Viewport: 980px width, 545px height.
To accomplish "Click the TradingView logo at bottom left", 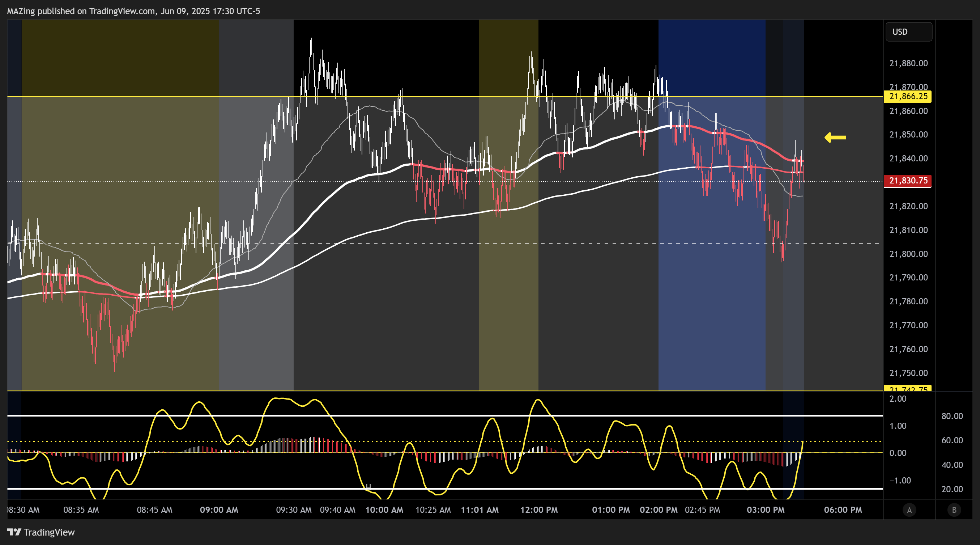I will 41,532.
